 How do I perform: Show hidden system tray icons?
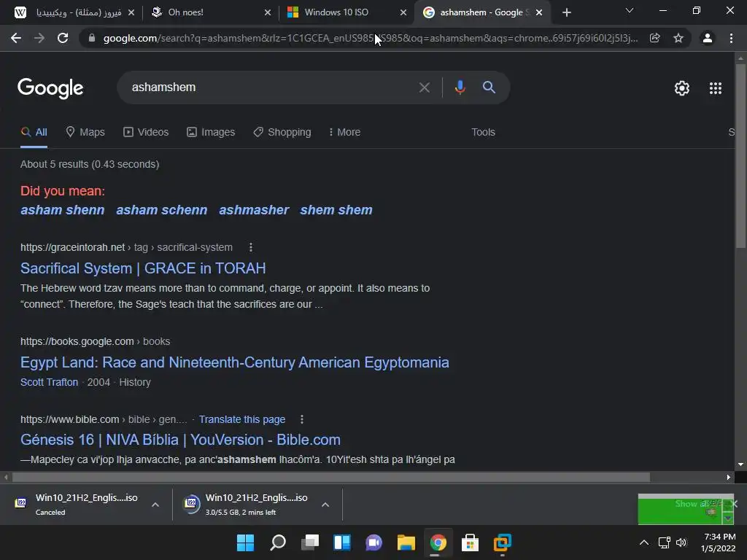[x=643, y=542]
